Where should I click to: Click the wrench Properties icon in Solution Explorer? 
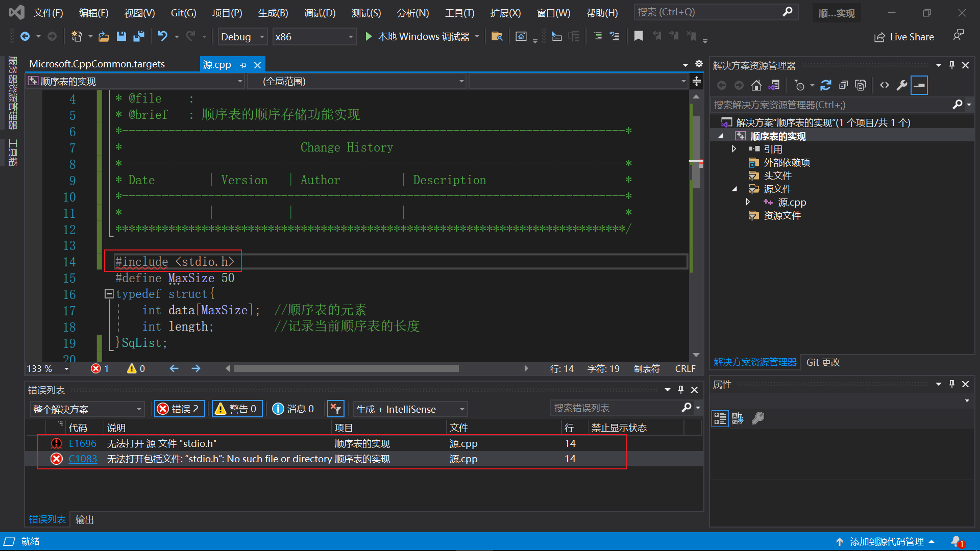click(x=902, y=85)
